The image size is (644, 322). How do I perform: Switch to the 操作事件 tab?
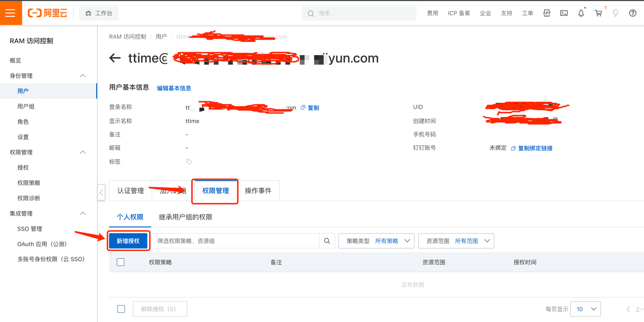point(258,191)
